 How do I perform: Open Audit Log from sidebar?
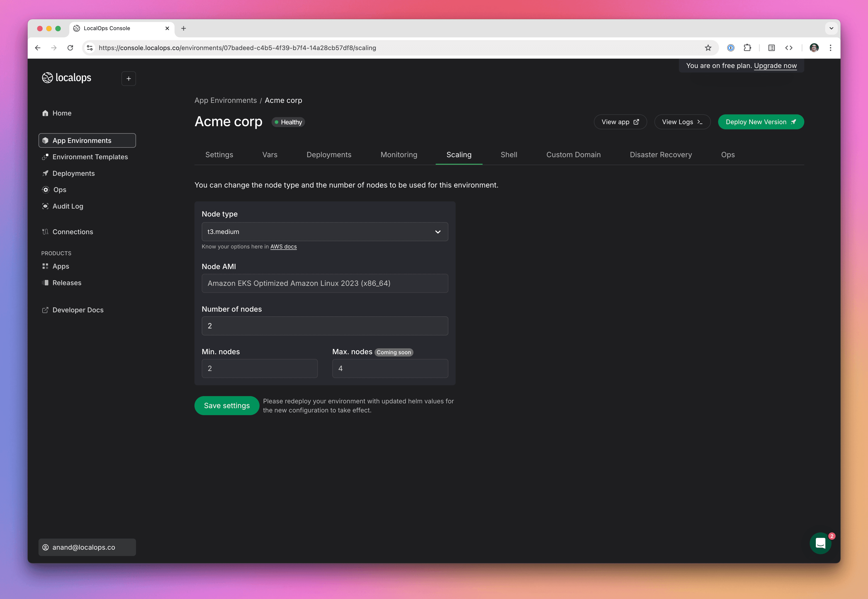pyautogui.click(x=68, y=206)
